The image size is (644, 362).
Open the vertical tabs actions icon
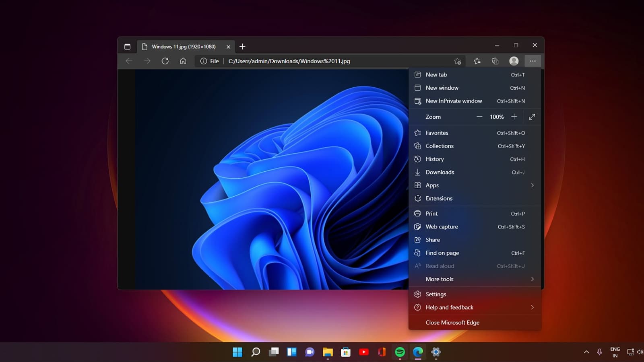pyautogui.click(x=127, y=47)
